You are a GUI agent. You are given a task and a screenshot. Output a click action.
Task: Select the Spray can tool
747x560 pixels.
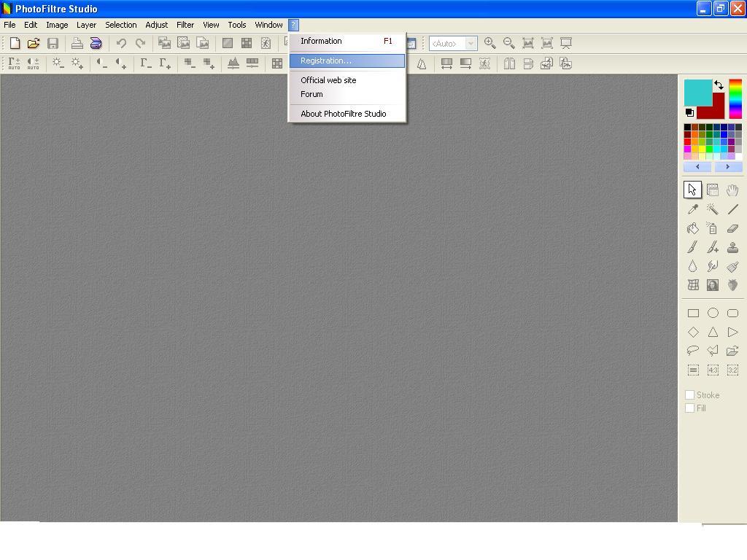713,228
